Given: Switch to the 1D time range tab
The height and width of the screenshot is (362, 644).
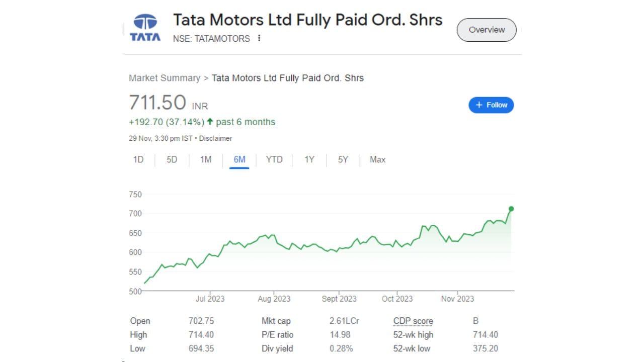Looking at the screenshot, I should 138,159.
